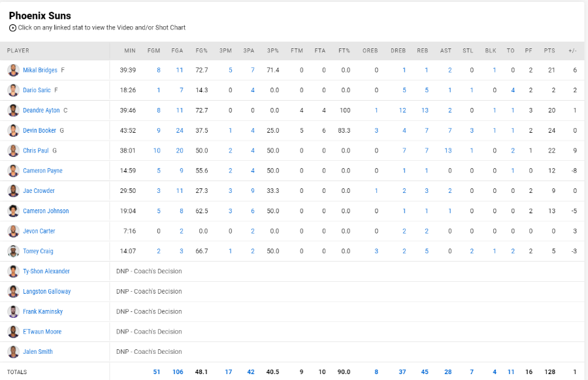Open E'Twaun Moore player link

click(42, 332)
